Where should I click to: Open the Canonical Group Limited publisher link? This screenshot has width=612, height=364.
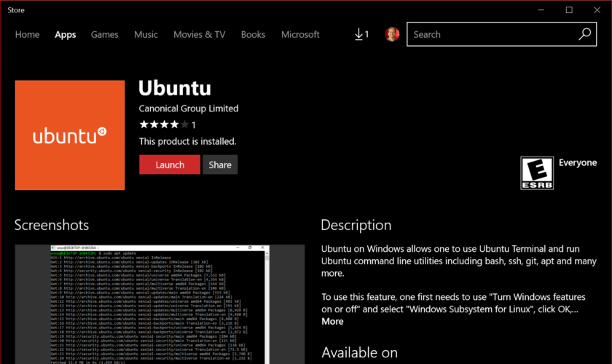tap(189, 108)
